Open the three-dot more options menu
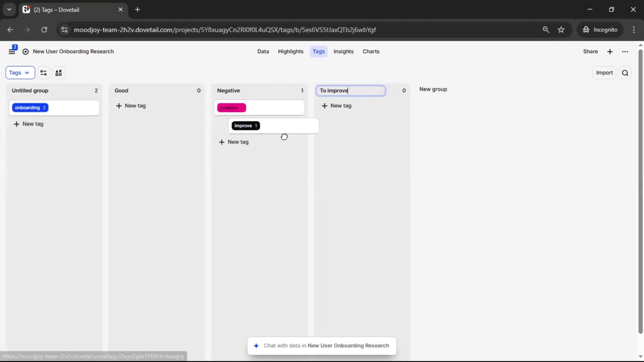This screenshot has width=644, height=362. (625, 52)
